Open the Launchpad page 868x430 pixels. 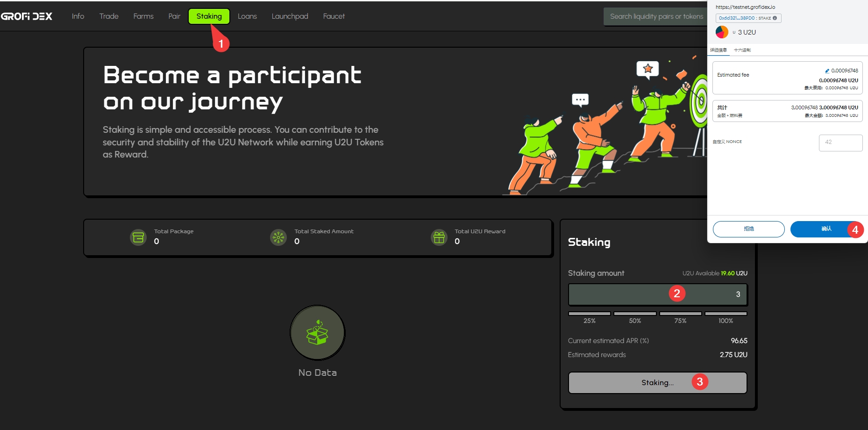(x=290, y=16)
